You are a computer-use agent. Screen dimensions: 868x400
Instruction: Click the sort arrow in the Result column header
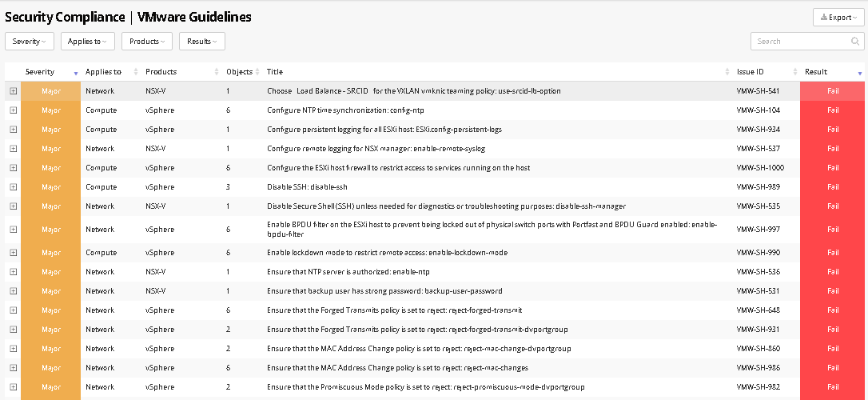(860, 73)
